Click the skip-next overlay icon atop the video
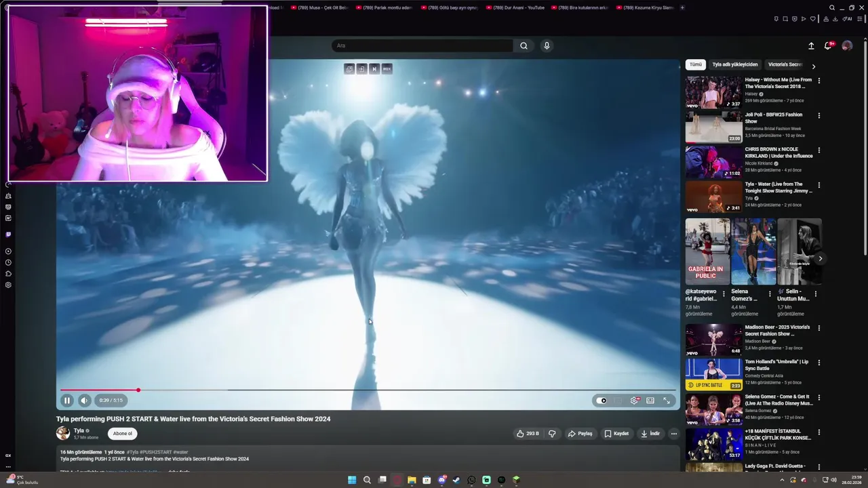Image resolution: width=868 pixels, height=488 pixels. coord(374,69)
